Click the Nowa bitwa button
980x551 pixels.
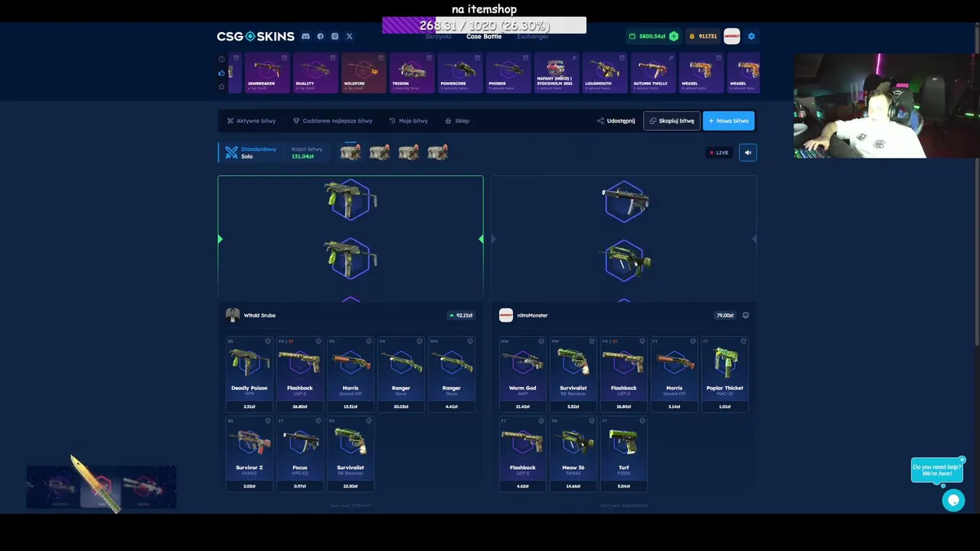pyautogui.click(x=728, y=121)
